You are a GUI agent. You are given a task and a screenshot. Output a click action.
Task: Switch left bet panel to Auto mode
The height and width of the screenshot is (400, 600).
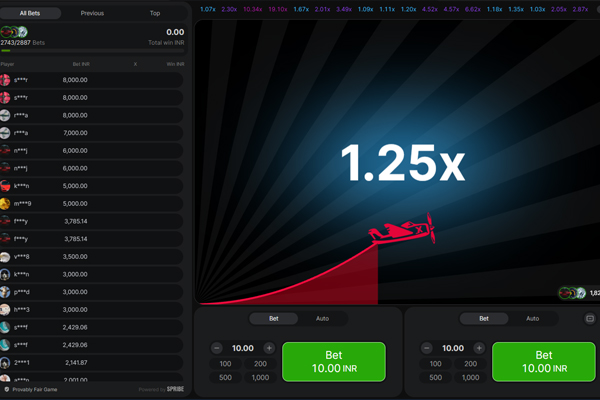point(322,319)
